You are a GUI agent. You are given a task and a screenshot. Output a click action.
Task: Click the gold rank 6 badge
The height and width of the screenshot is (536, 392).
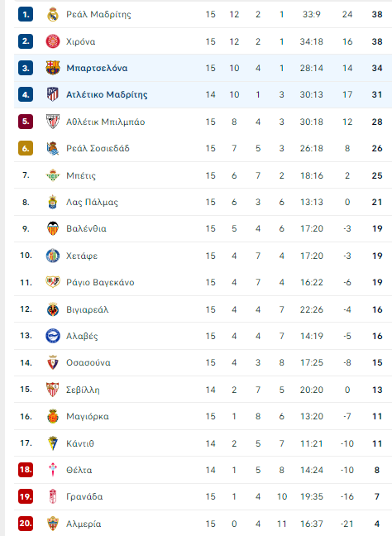[26, 148]
